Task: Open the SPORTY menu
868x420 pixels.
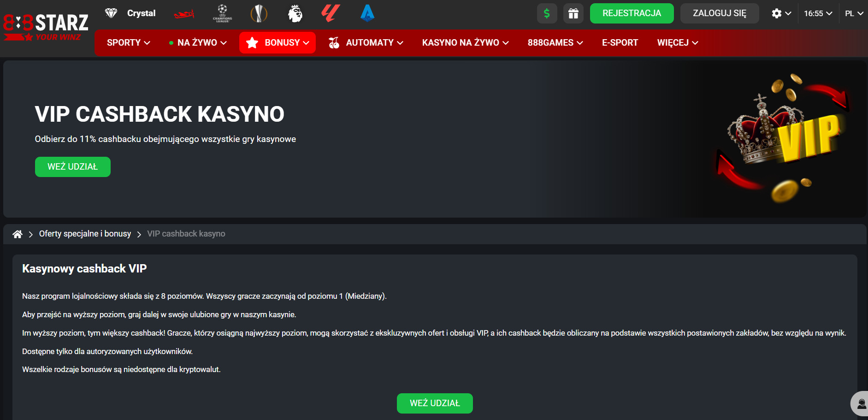Action: [129, 43]
